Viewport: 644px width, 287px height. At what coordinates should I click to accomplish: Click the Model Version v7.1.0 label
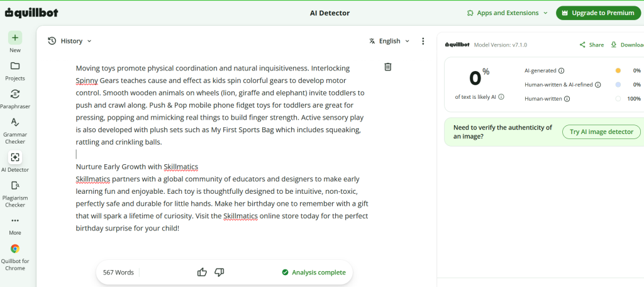point(500,45)
